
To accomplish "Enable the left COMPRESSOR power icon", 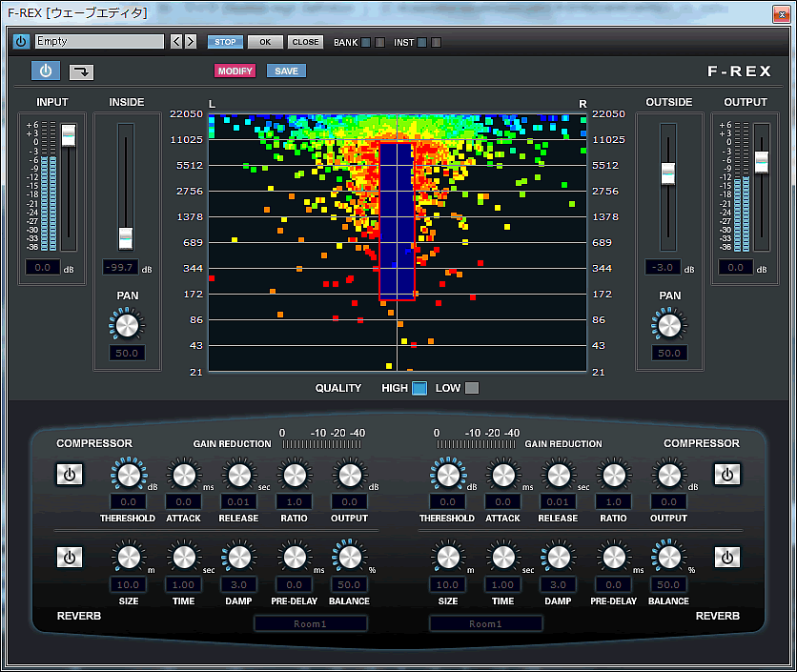I will (69, 474).
